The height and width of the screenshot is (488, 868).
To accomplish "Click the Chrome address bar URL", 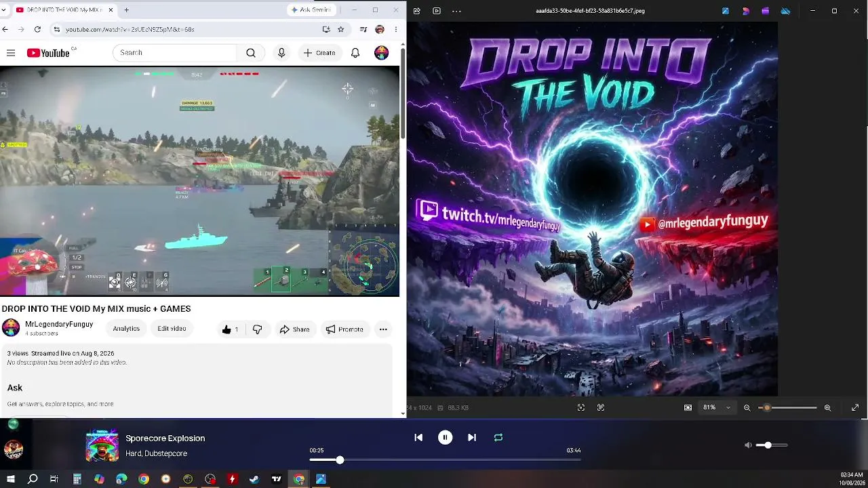I will click(130, 30).
